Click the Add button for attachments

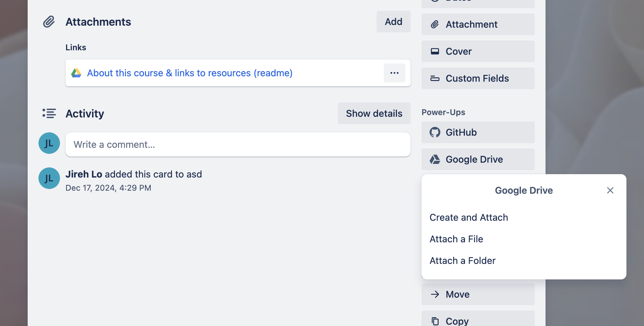pyautogui.click(x=393, y=21)
